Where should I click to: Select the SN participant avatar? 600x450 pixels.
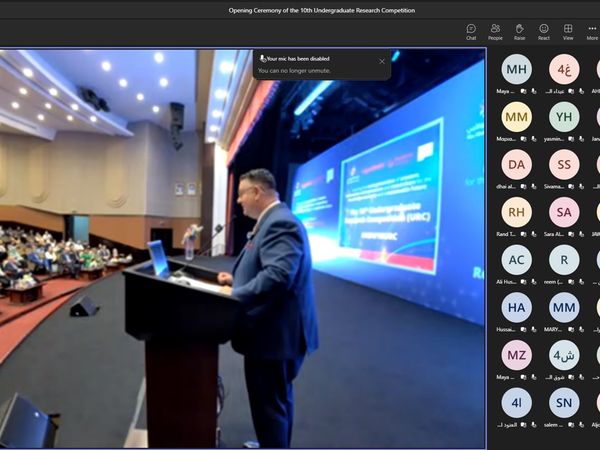click(564, 402)
